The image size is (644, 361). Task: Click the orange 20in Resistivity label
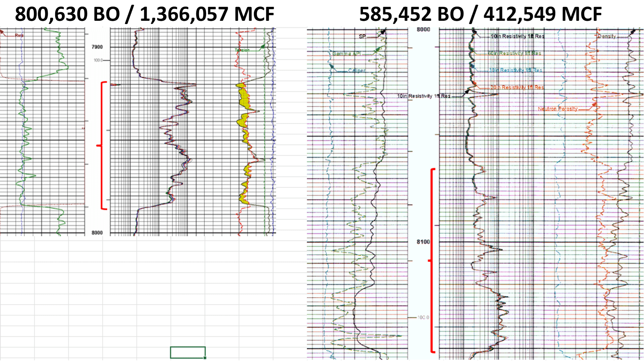point(517,87)
